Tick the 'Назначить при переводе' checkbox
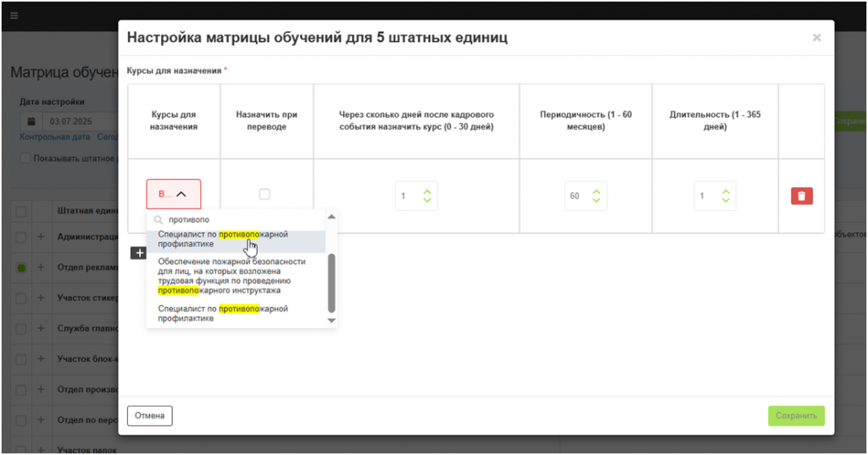The height and width of the screenshot is (455, 868). pyautogui.click(x=264, y=194)
